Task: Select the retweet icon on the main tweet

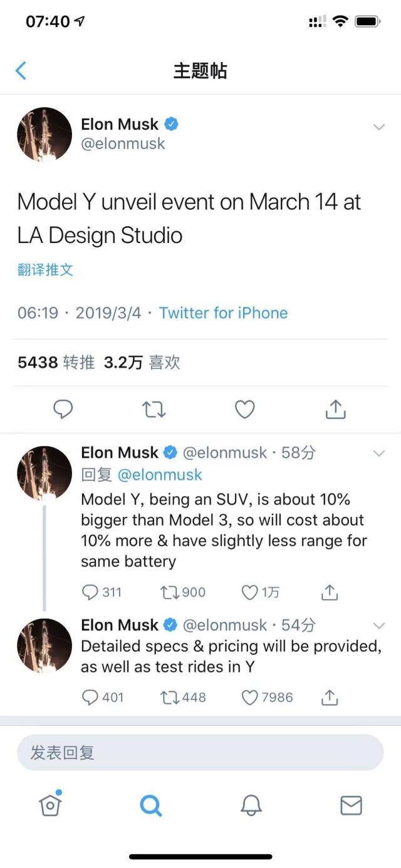Action: coord(153,410)
